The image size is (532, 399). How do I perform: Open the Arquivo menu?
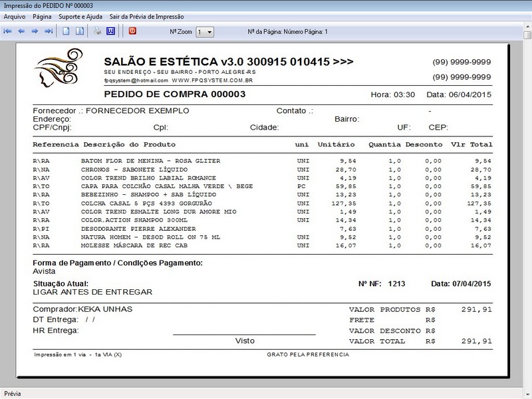(x=15, y=16)
